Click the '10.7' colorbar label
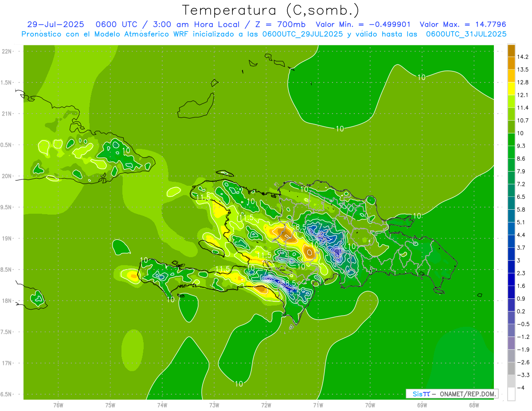 (x=522, y=121)
